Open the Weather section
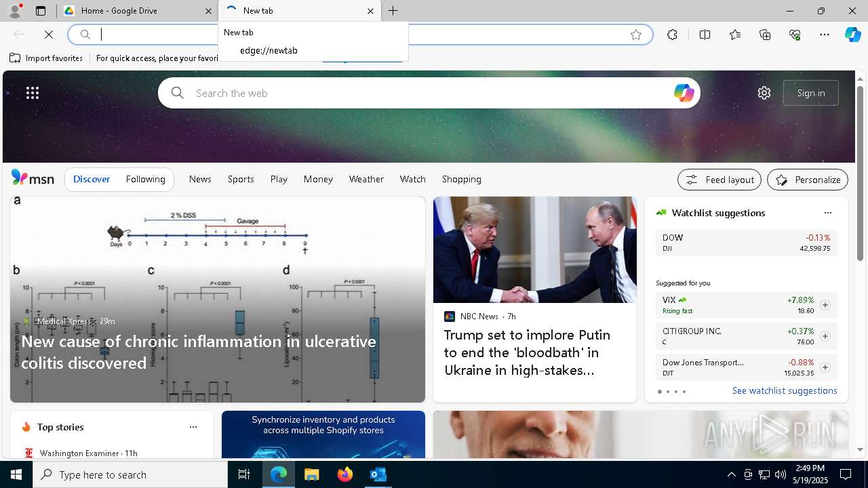The image size is (868, 488). coord(366,179)
